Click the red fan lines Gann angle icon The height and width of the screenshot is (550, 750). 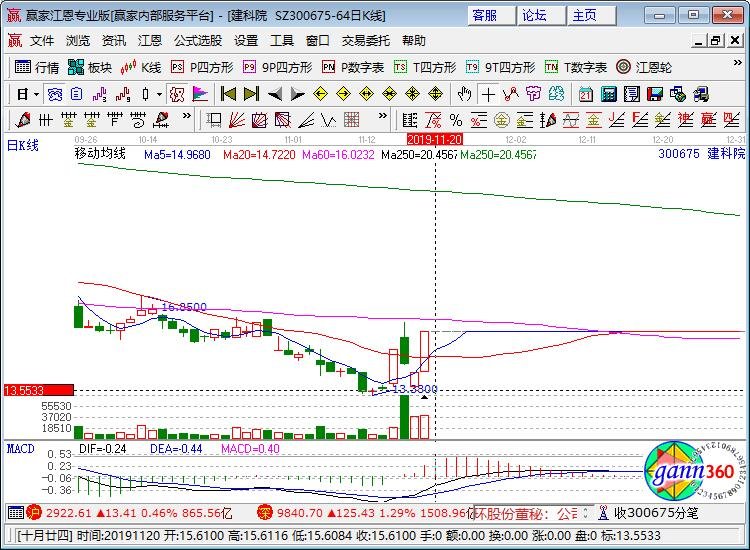pos(237,120)
